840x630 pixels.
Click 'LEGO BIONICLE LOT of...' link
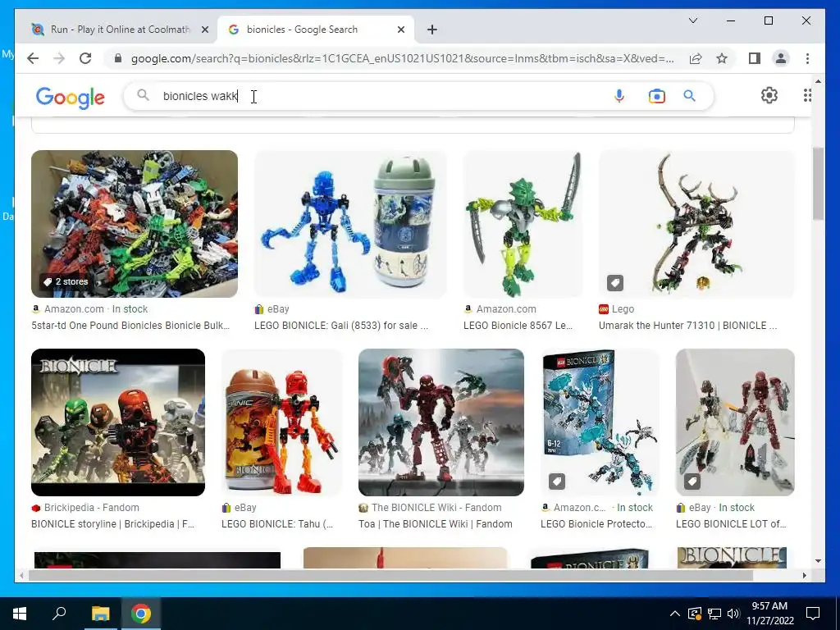point(731,524)
